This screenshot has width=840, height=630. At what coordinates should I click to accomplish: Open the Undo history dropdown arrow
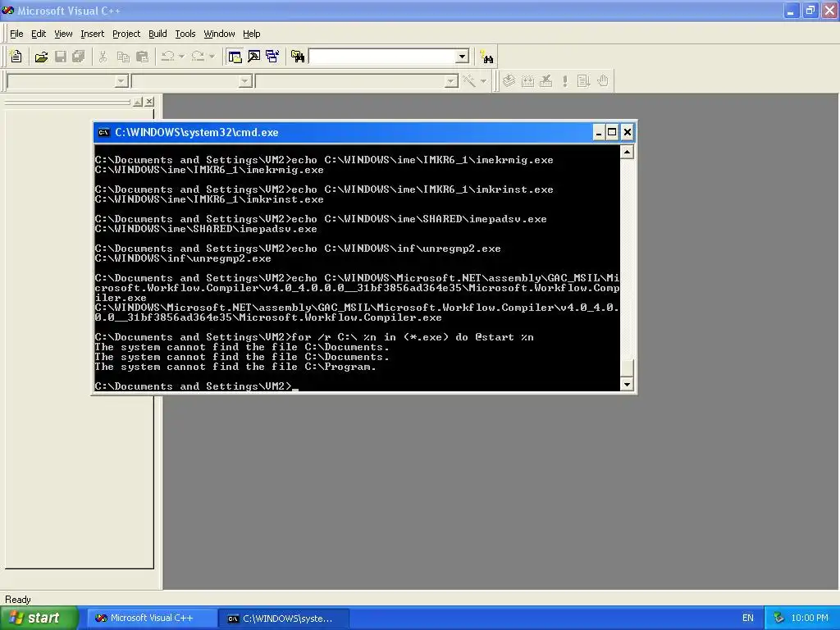(x=181, y=57)
